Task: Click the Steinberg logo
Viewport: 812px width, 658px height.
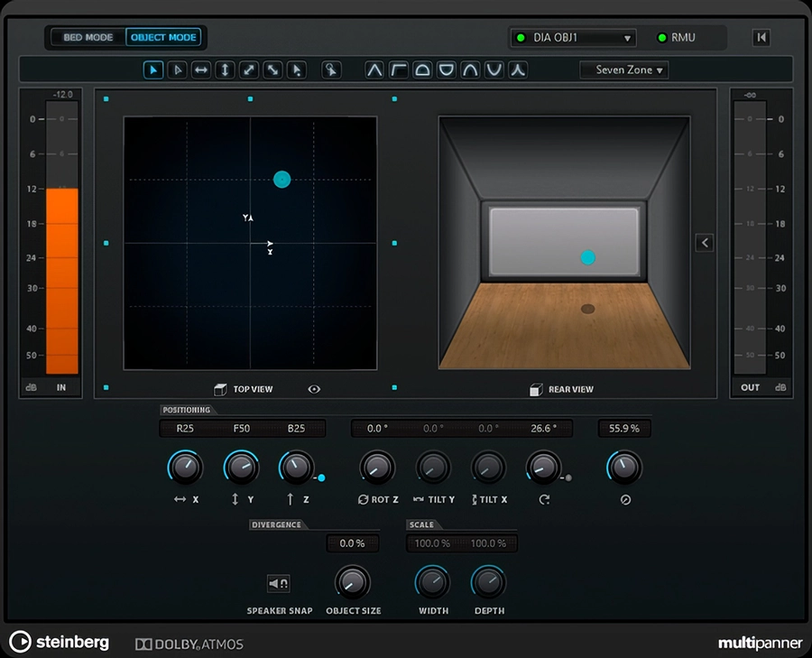Action: pyautogui.click(x=59, y=642)
